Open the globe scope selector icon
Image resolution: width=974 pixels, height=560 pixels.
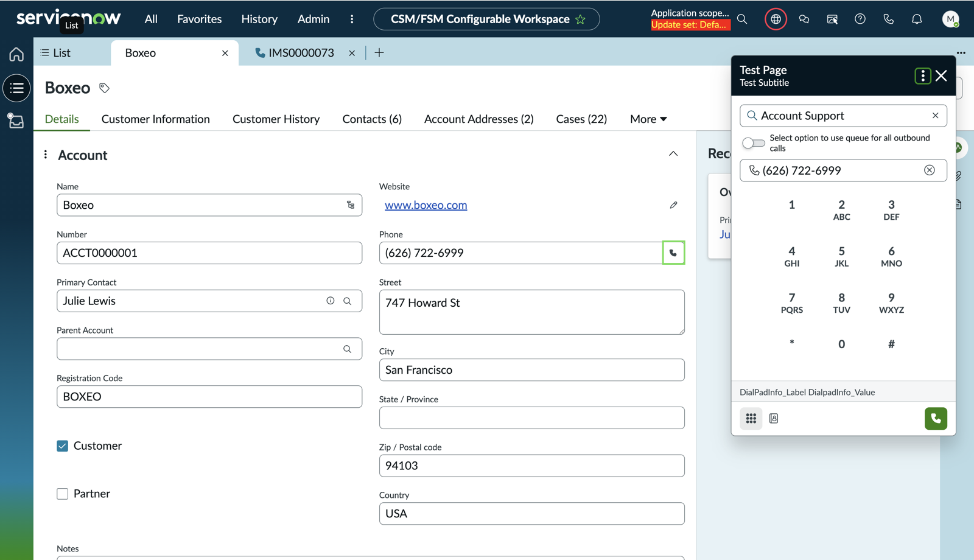[x=776, y=19]
